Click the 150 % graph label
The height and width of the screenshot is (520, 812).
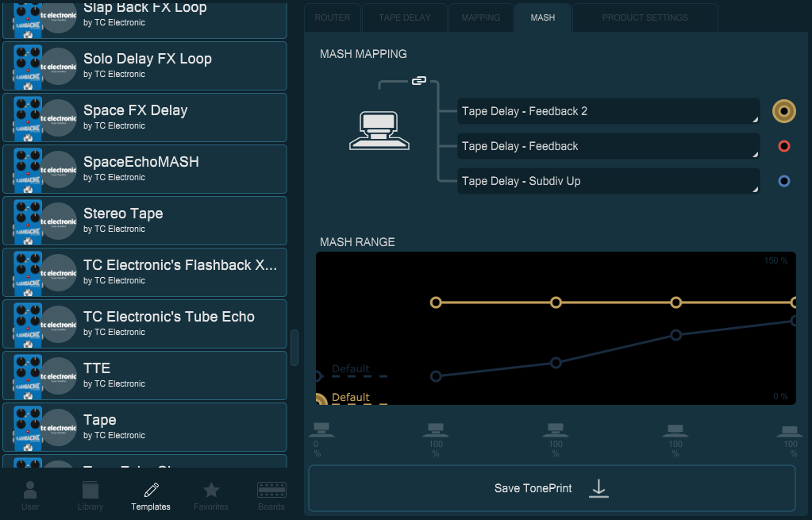point(775,260)
